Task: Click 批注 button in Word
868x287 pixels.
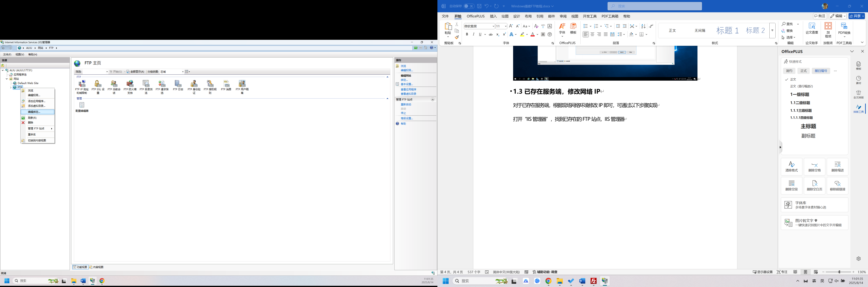Action: coord(820,16)
